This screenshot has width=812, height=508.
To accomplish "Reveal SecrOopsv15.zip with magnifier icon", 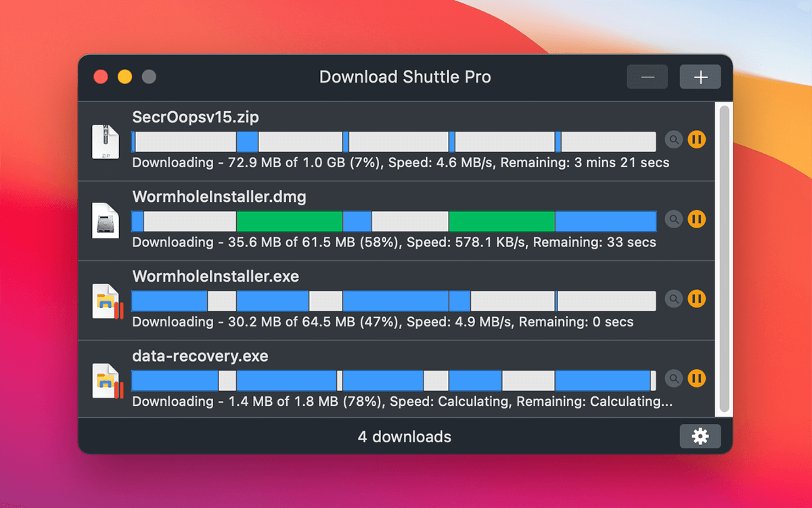I will (673, 140).
